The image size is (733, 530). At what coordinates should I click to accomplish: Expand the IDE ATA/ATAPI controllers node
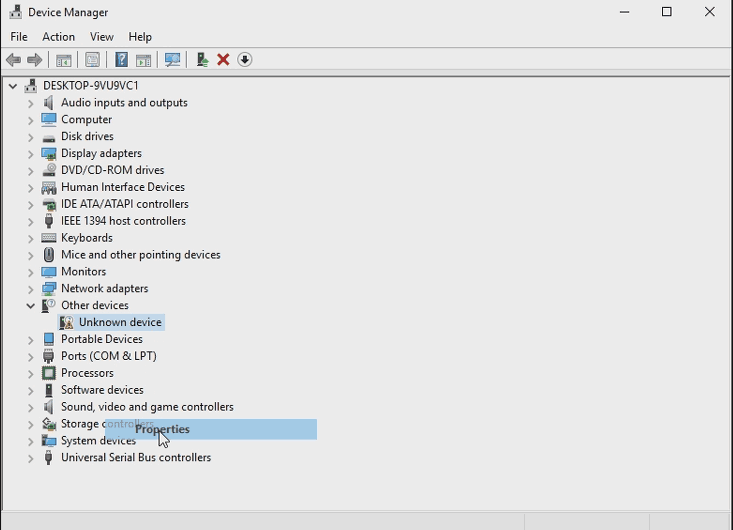coord(30,205)
